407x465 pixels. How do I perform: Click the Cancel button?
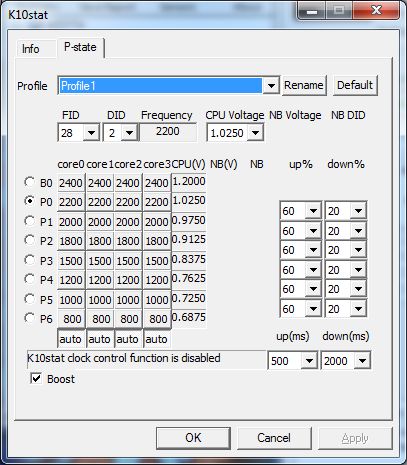274,438
